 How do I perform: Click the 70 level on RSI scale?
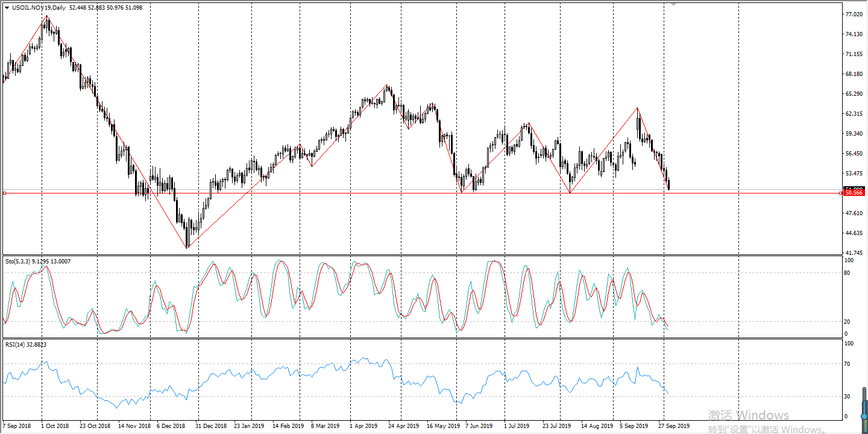848,364
